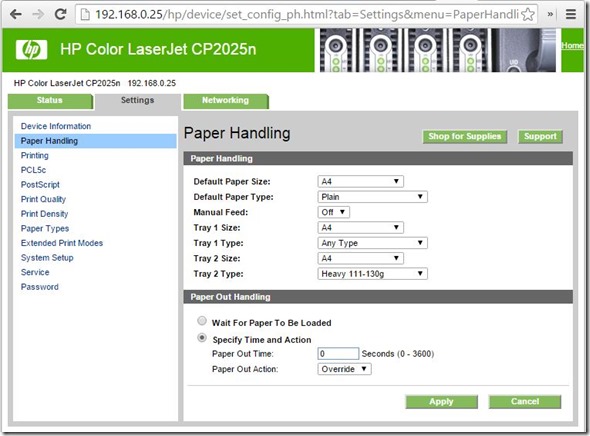This screenshot has height=436, width=590.
Task: Open the browser hamburger menu
Action: point(571,14)
